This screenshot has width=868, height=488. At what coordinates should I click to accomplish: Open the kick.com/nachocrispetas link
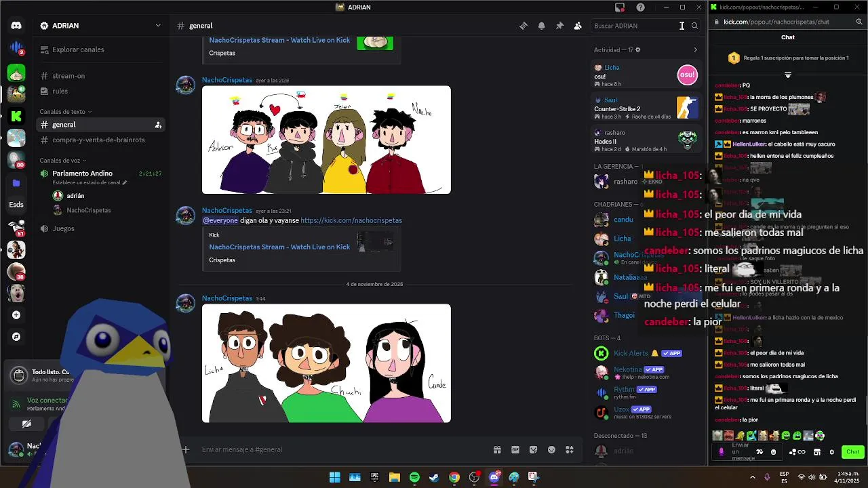pyautogui.click(x=351, y=220)
